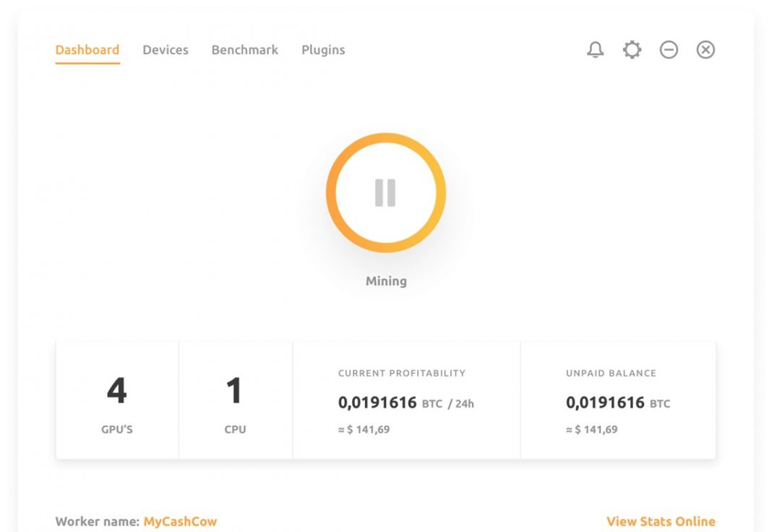Viewport: 772px width, 532px height.
Task: Select the GPU'S count card
Action: [117, 398]
